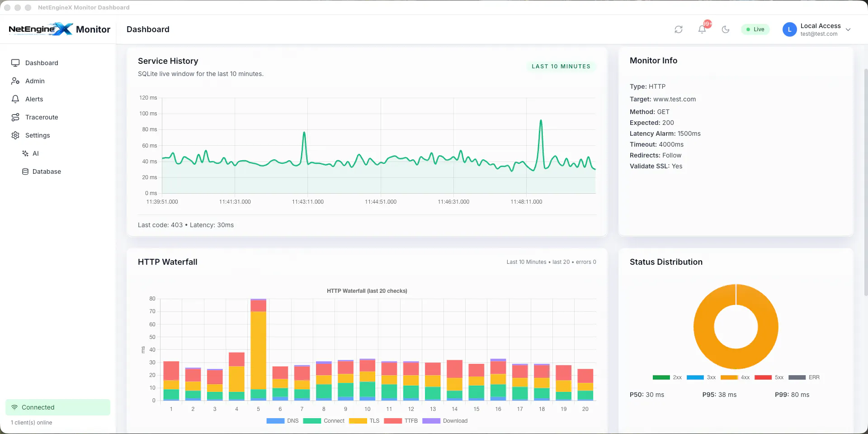The height and width of the screenshot is (434, 868).
Task: Toggle 3xx in status distribution legend
Action: (x=701, y=377)
